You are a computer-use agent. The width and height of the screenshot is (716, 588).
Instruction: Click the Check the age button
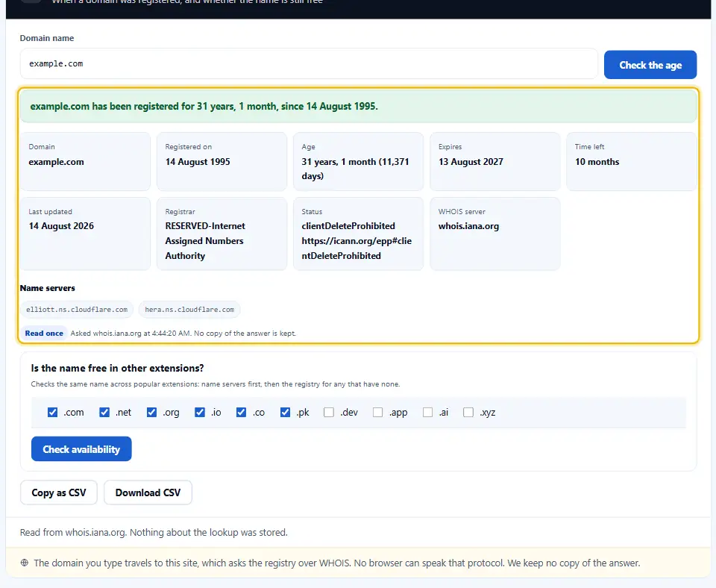650,65
